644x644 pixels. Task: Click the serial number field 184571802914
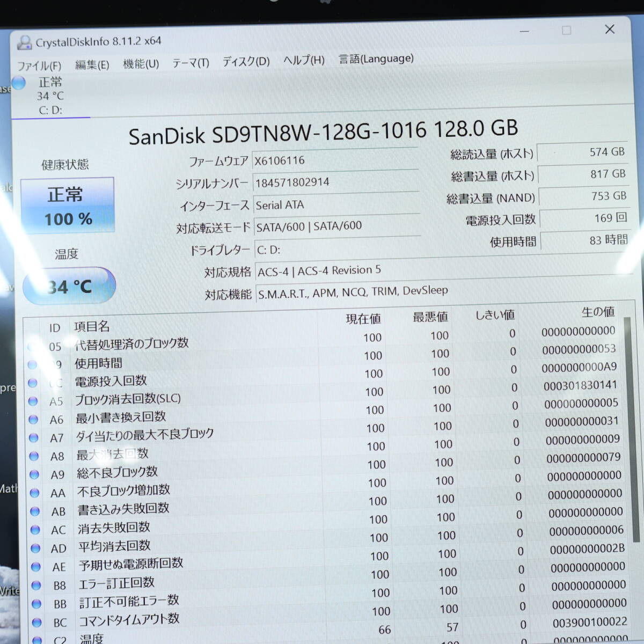(336, 182)
